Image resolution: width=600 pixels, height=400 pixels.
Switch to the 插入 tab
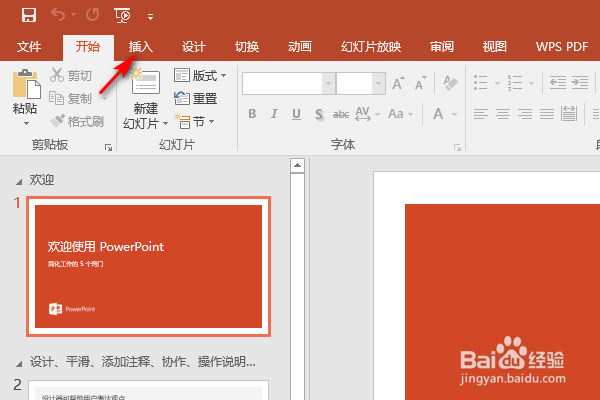pos(140,47)
